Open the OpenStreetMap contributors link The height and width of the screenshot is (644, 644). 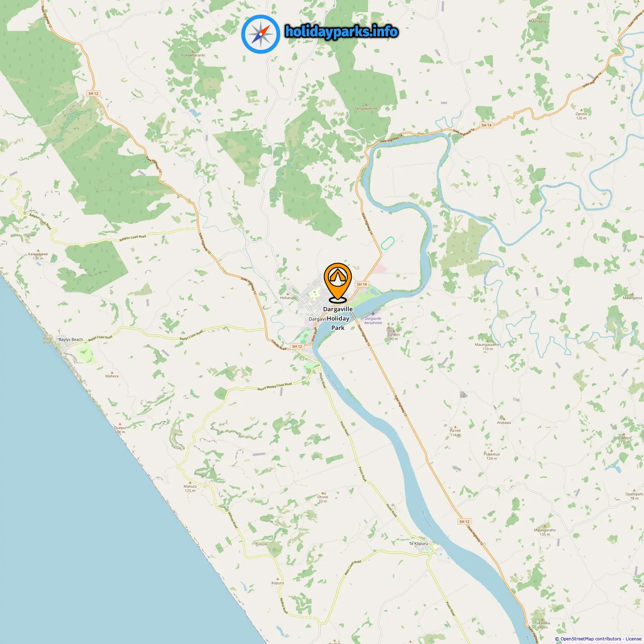click(591, 639)
